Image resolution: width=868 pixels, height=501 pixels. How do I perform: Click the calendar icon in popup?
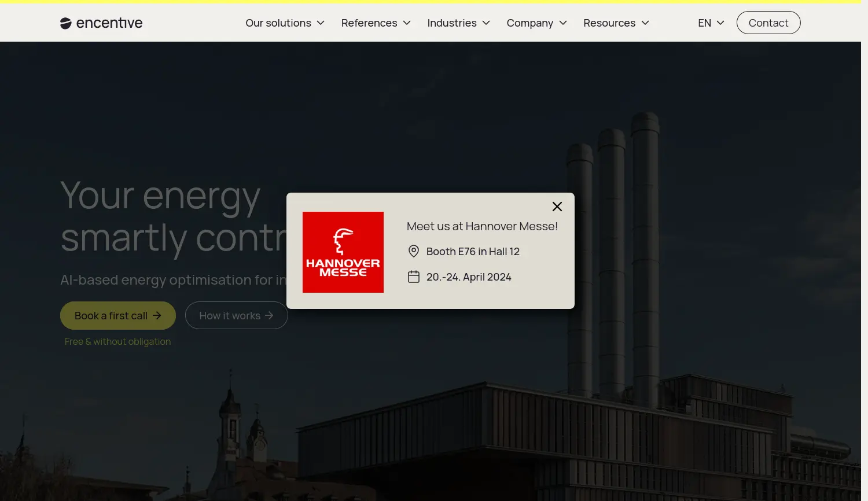[414, 277]
